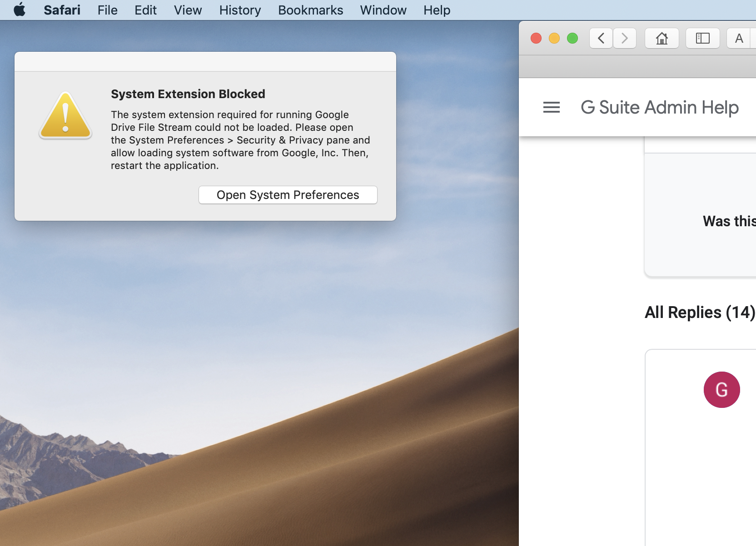This screenshot has width=756, height=546.
Task: Open the Edit menu
Action: (145, 10)
